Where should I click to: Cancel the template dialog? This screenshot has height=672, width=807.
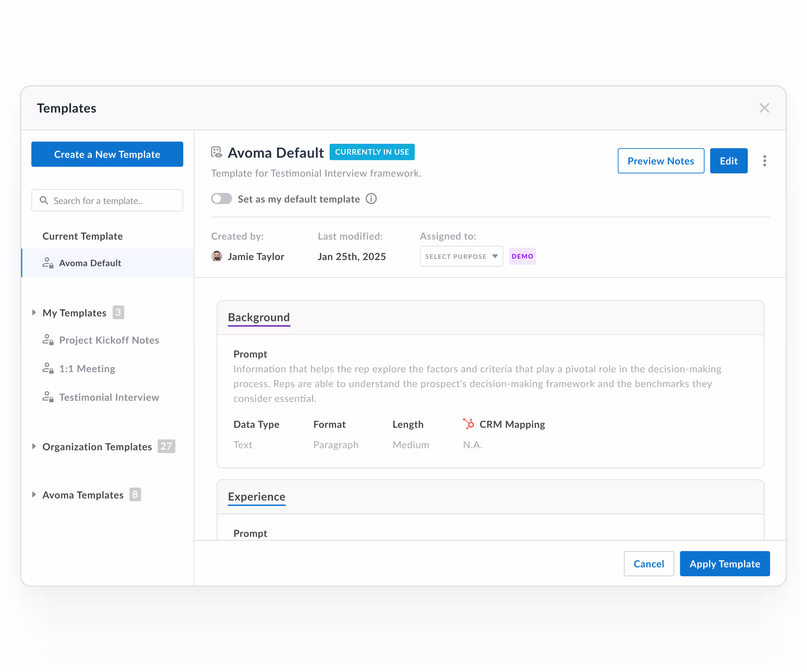(649, 564)
